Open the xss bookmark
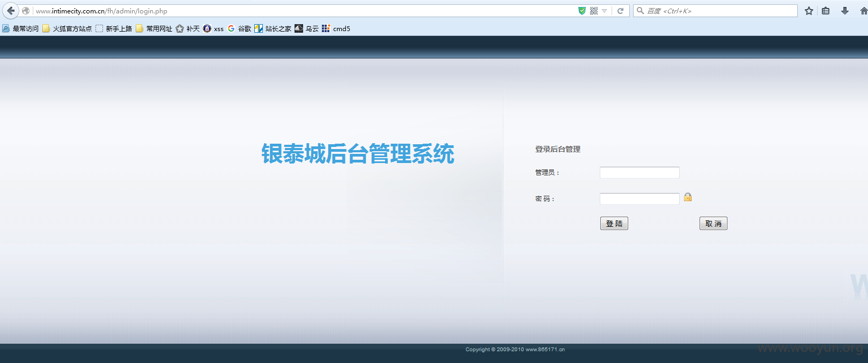Viewport: 868px width, 363px height. click(x=214, y=28)
